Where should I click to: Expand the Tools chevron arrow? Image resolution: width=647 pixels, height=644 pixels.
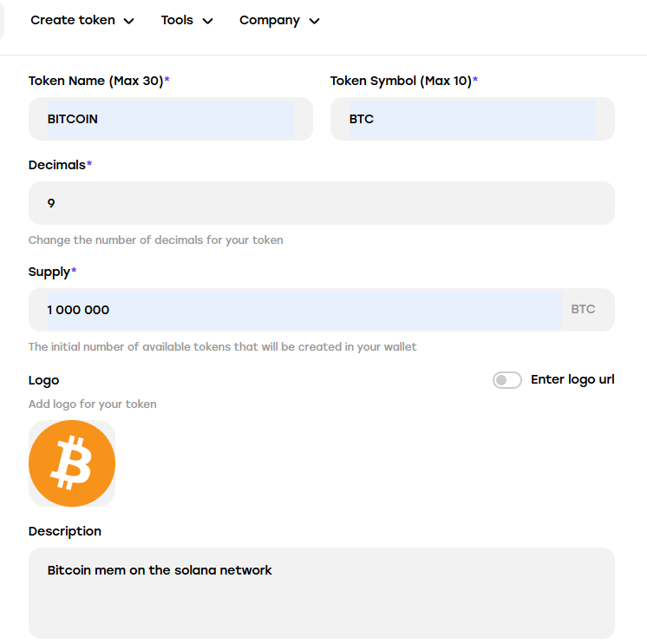[x=207, y=21]
